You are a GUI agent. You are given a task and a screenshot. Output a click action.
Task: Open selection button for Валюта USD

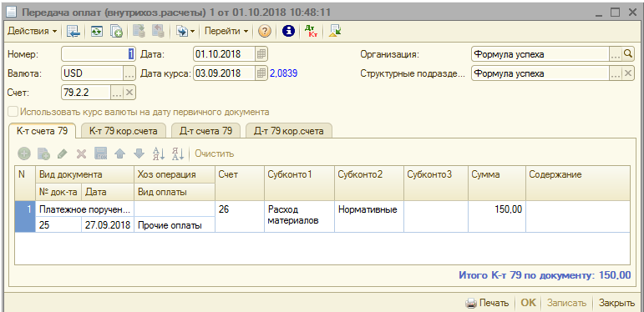click(x=129, y=73)
